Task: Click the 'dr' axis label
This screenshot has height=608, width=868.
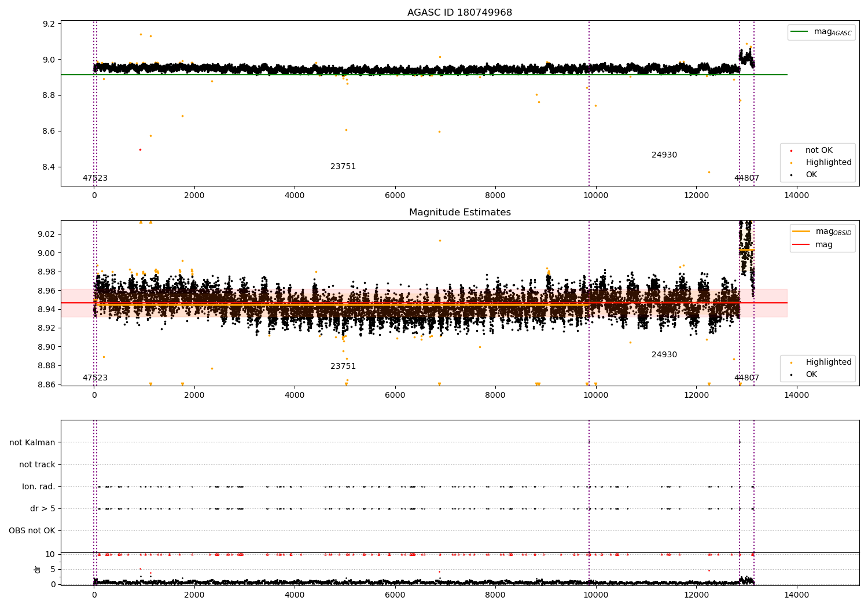Action: (38, 569)
